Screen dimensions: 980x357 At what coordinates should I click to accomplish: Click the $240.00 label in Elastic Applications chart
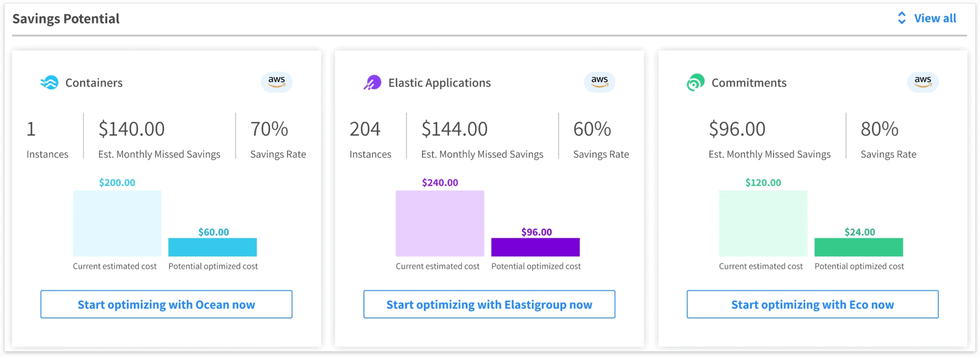coord(440,183)
